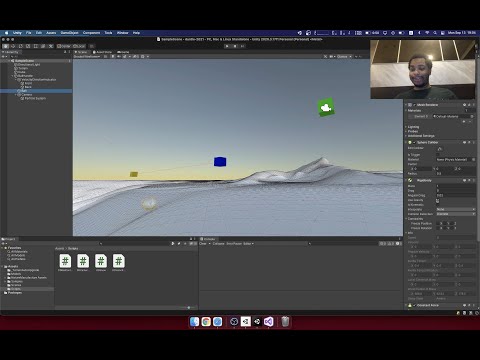
Task: Select the ball sphere on the terrain
Action: [x=149, y=204]
